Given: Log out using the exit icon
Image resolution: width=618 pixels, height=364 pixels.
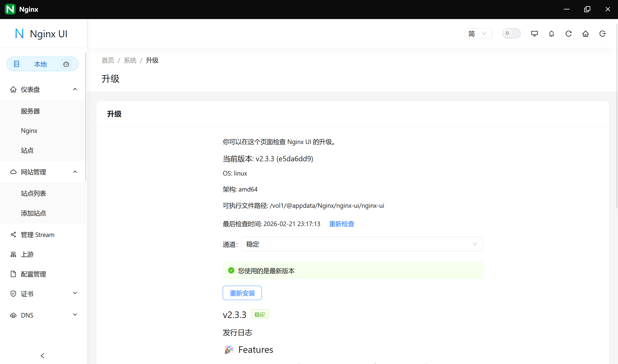Looking at the screenshot, I should 603,34.
